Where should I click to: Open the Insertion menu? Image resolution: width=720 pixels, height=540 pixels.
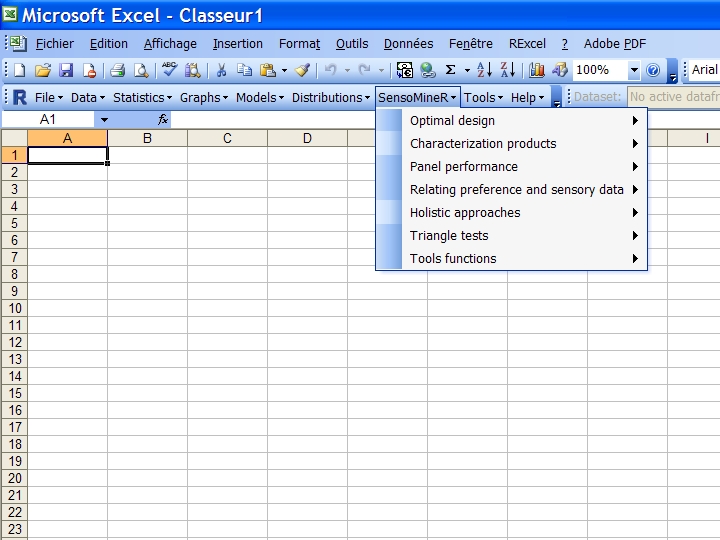click(238, 44)
